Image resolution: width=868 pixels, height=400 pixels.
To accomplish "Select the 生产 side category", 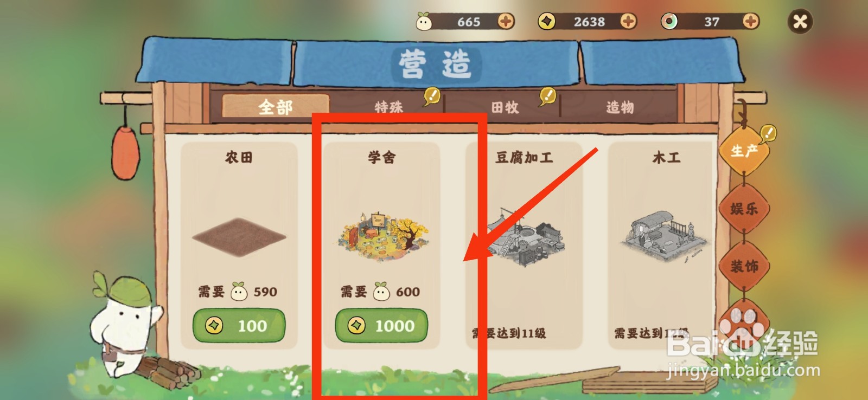I will pyautogui.click(x=744, y=150).
